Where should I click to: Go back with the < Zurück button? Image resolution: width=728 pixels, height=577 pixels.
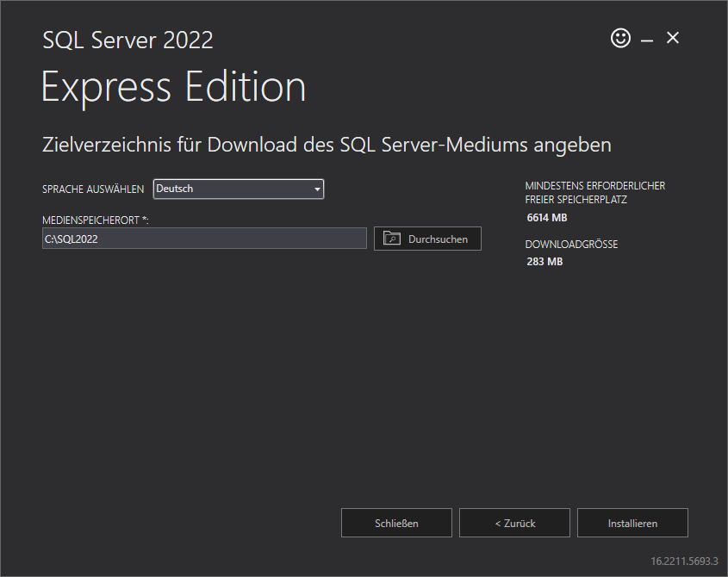coord(514,523)
